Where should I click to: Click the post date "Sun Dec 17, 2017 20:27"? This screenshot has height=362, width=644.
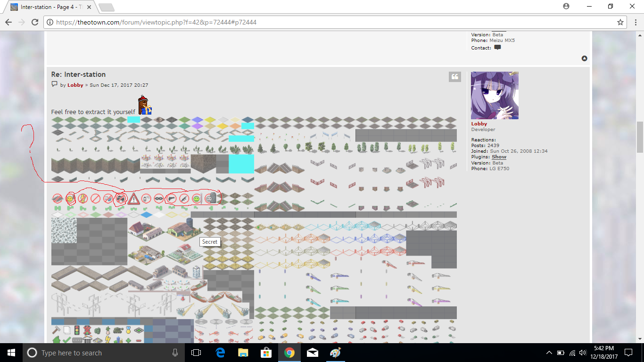point(119,85)
